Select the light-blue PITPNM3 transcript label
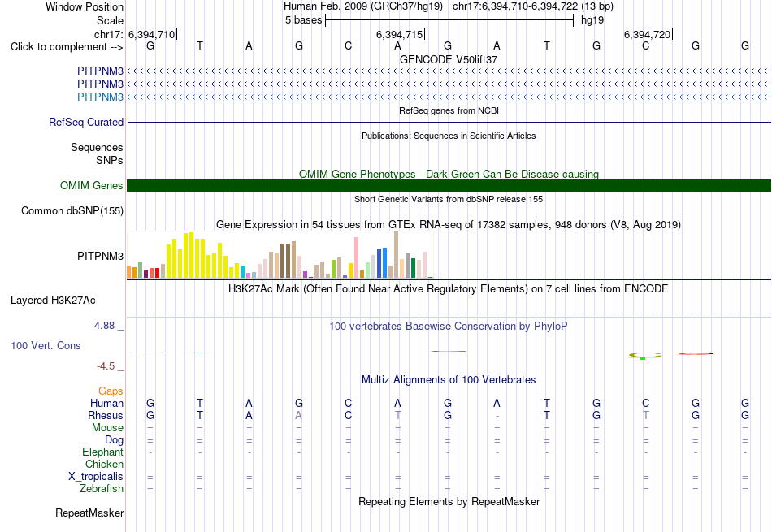The image size is (772, 532). click(100, 97)
